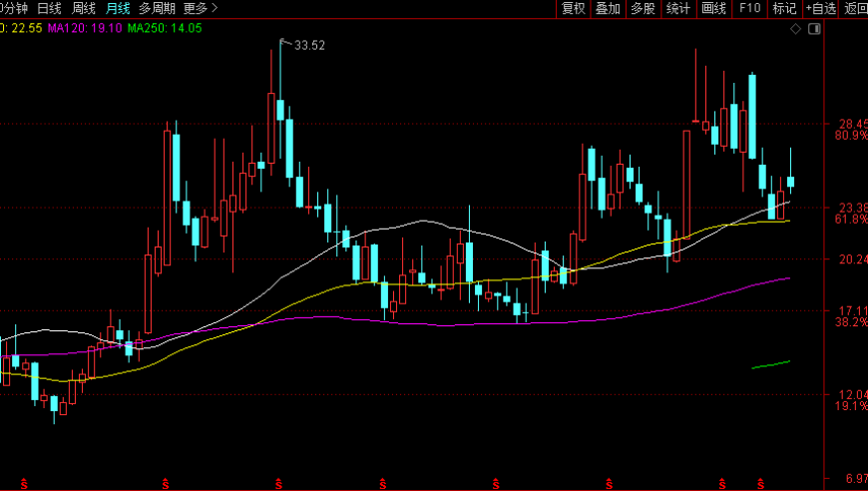The height and width of the screenshot is (491, 868).
Task: Open F10 company information
Action: pyautogui.click(x=749, y=8)
